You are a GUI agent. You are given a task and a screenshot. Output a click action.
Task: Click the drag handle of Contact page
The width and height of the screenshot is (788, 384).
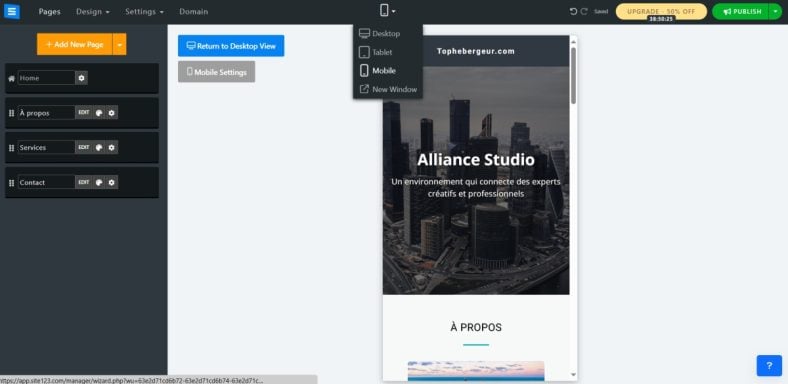coord(12,183)
